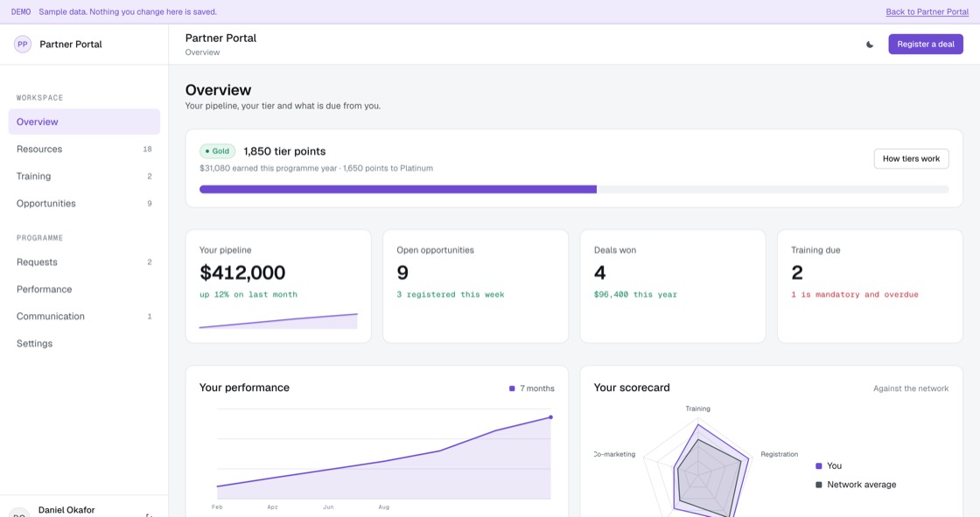
Task: Click the Network average legend marker
Action: (x=819, y=485)
